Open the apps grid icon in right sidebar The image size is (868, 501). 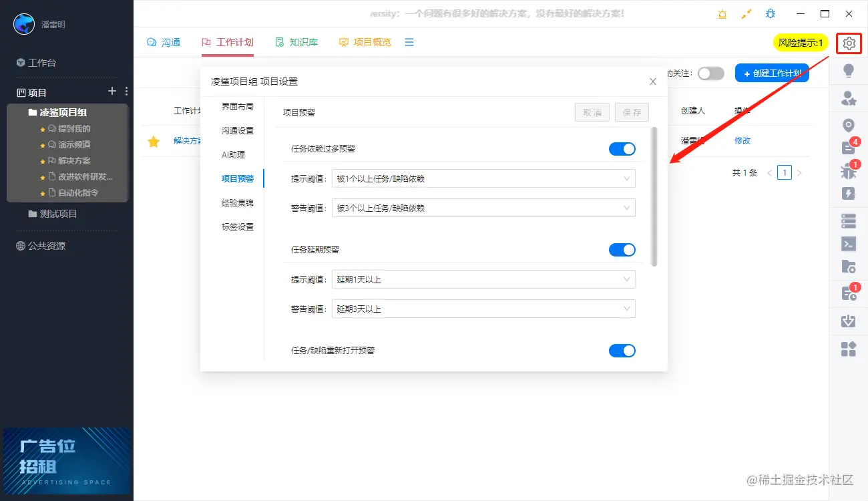(849, 348)
